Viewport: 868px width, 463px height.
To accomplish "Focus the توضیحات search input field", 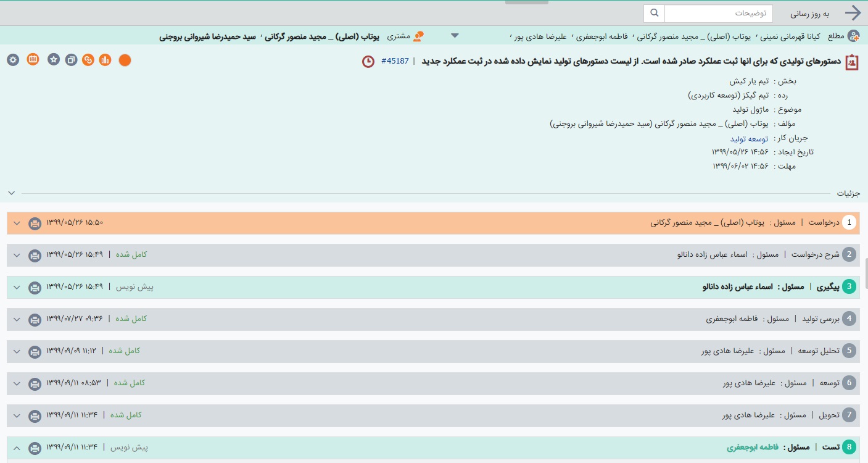I will [719, 13].
